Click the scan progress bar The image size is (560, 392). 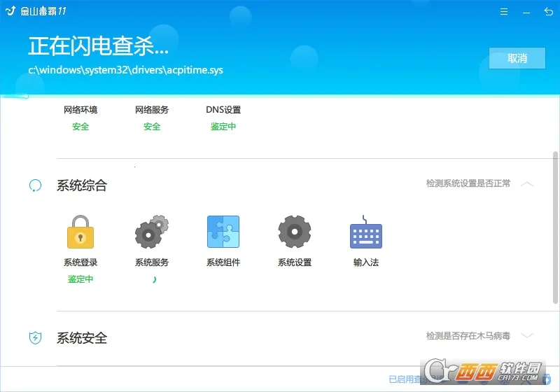(280, 96)
